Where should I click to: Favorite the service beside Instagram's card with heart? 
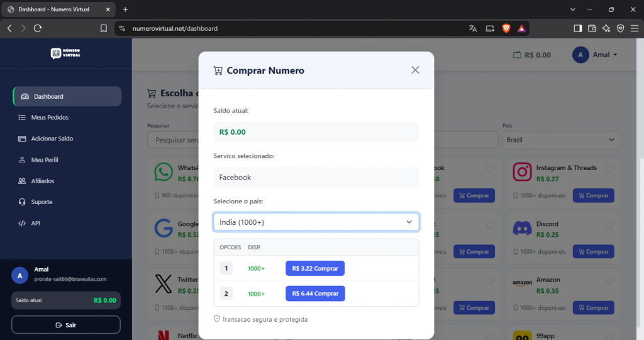(x=490, y=169)
